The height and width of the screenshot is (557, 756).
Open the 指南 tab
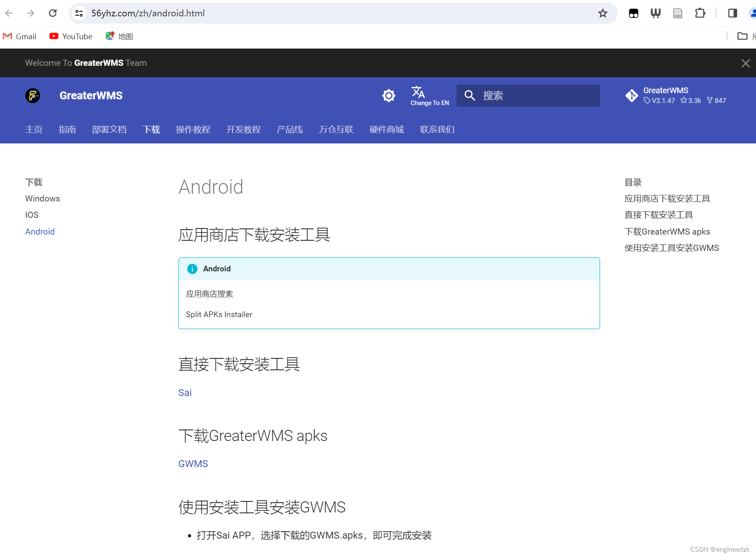coord(67,130)
